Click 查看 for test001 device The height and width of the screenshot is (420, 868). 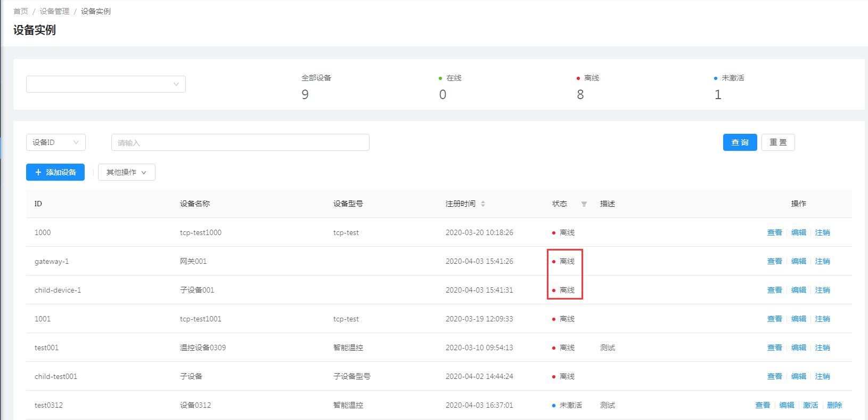(x=774, y=348)
